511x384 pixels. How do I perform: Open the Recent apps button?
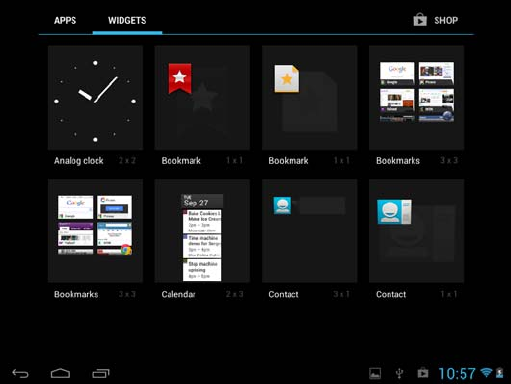[x=101, y=373]
